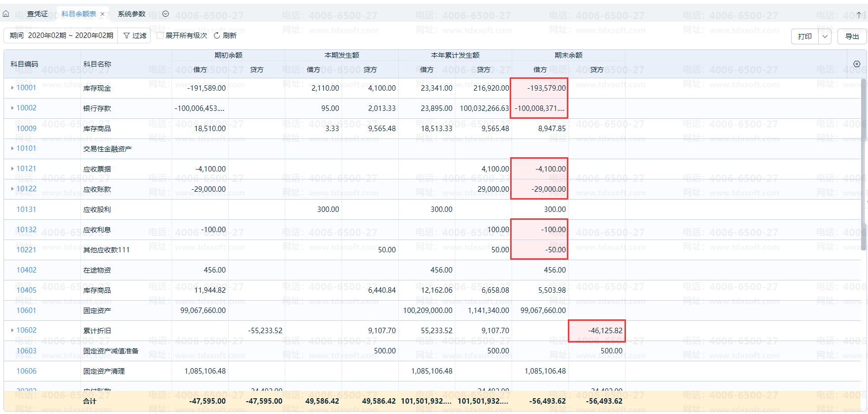
Task: Click the 过滤 filter funnel icon
Action: pyautogui.click(x=127, y=35)
